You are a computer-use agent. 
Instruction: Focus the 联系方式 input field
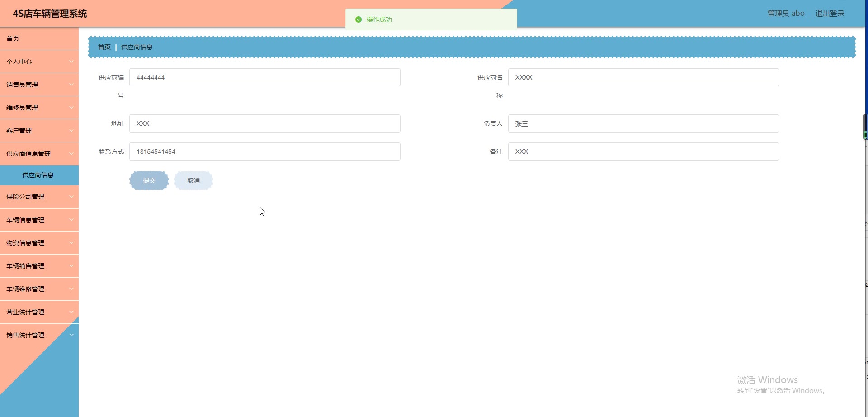coord(265,152)
